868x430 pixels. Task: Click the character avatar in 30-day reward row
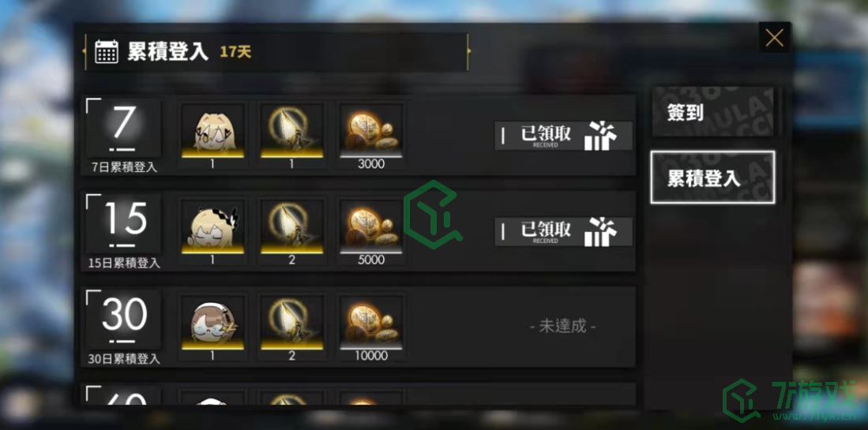212,322
